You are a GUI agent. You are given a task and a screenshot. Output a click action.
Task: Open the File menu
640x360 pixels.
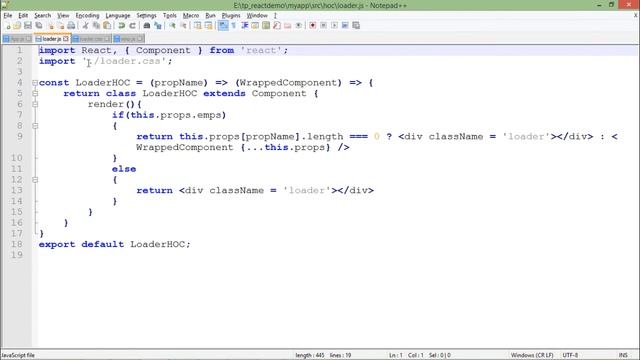click(8, 16)
